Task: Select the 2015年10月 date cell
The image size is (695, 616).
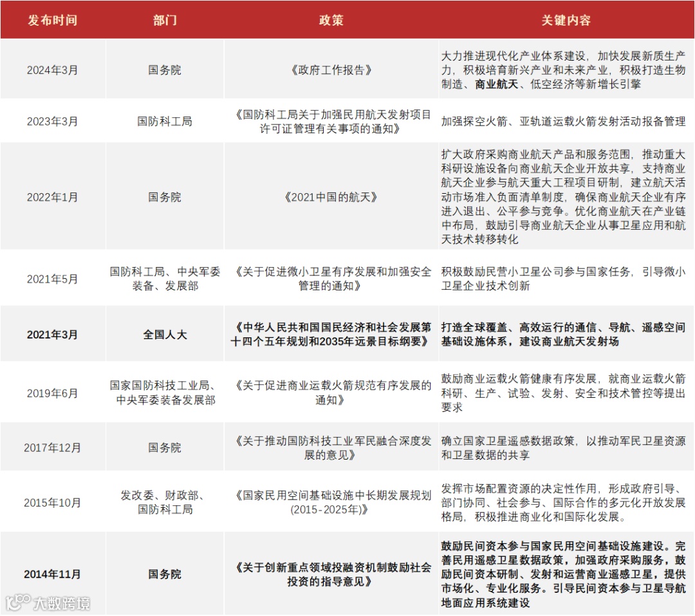Action: pos(52,503)
